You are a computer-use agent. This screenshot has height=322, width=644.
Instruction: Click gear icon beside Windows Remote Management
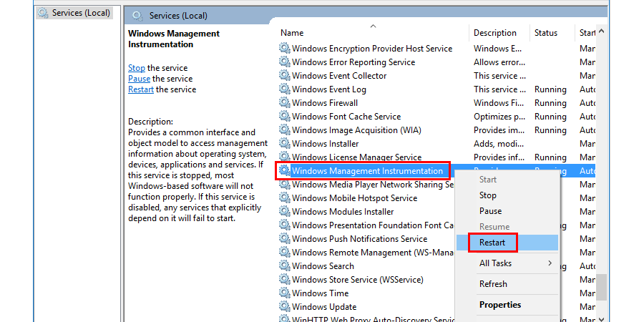284,252
